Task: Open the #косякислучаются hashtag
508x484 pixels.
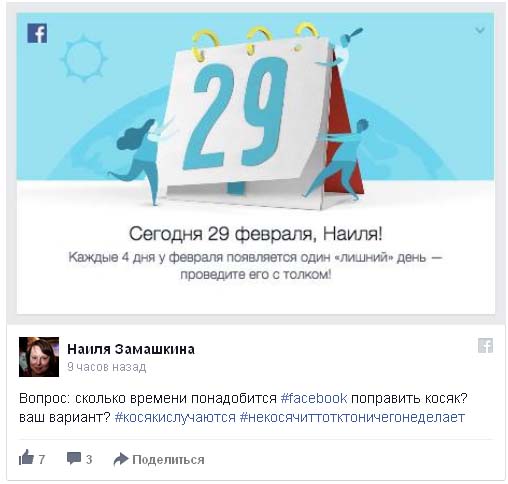Action: [175, 417]
